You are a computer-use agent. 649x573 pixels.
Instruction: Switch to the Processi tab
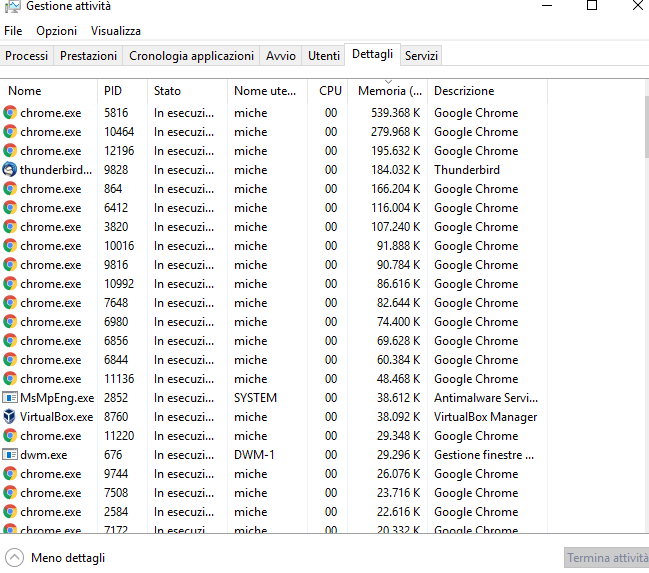click(26, 55)
